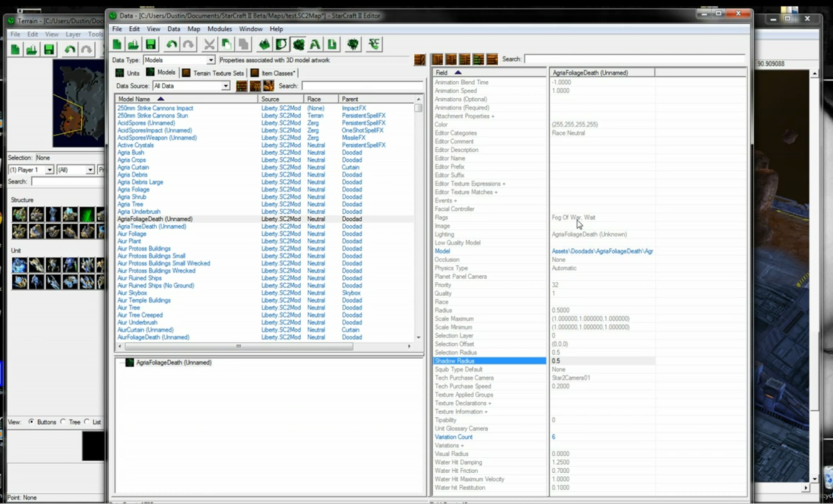The height and width of the screenshot is (504, 833).
Task: Switch to the Terrain Texture Sets tab
Action: 213,73
